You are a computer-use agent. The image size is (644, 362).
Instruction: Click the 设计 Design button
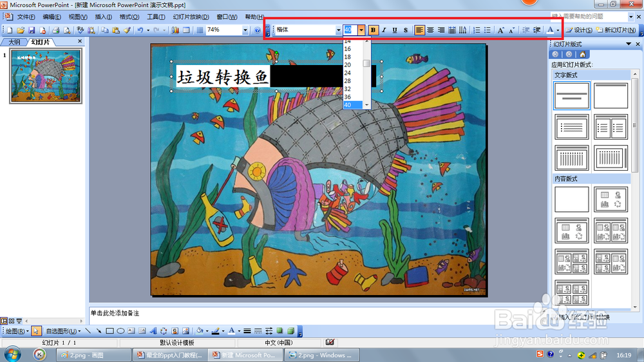(579, 30)
